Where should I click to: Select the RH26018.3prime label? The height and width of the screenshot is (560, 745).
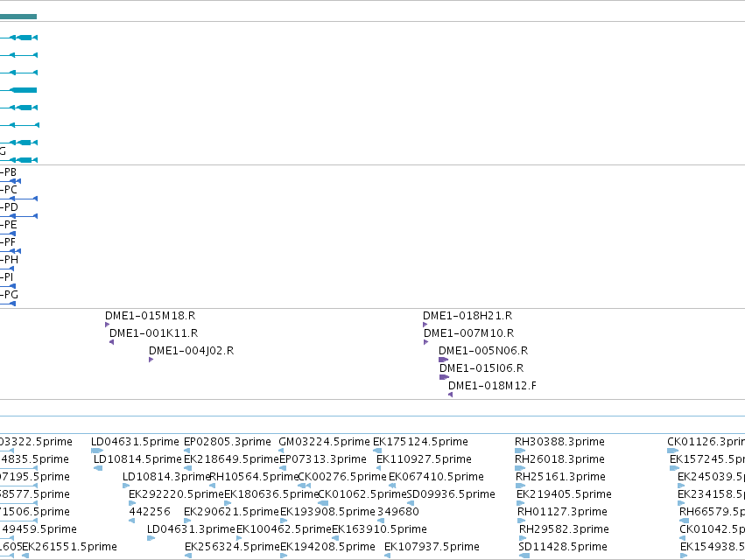tap(559, 459)
